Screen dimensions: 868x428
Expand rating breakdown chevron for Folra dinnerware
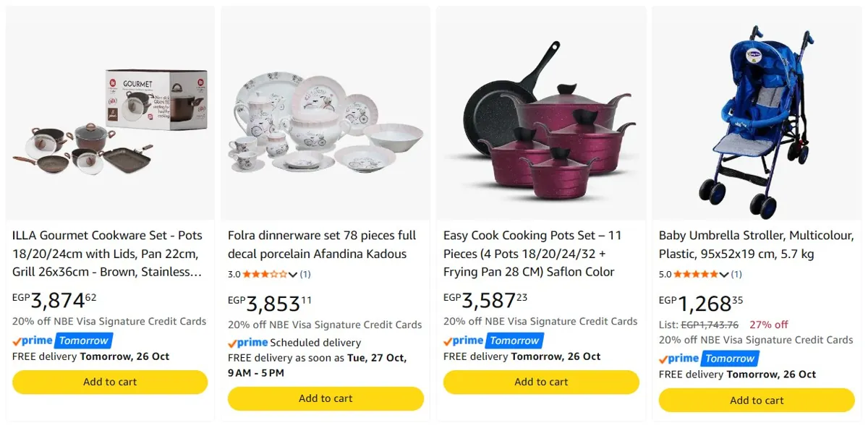292,275
